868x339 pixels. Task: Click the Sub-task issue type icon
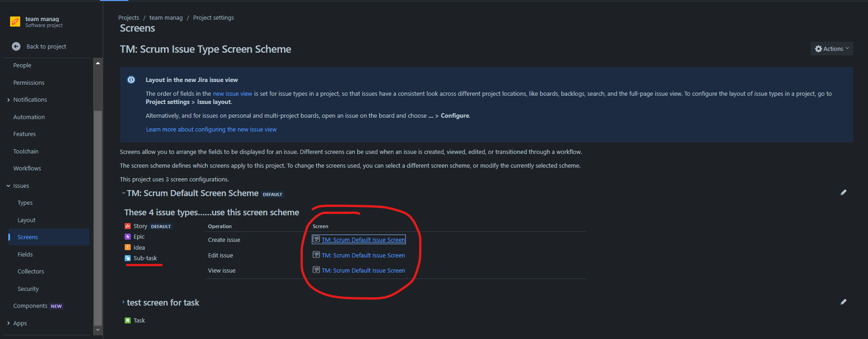click(127, 258)
